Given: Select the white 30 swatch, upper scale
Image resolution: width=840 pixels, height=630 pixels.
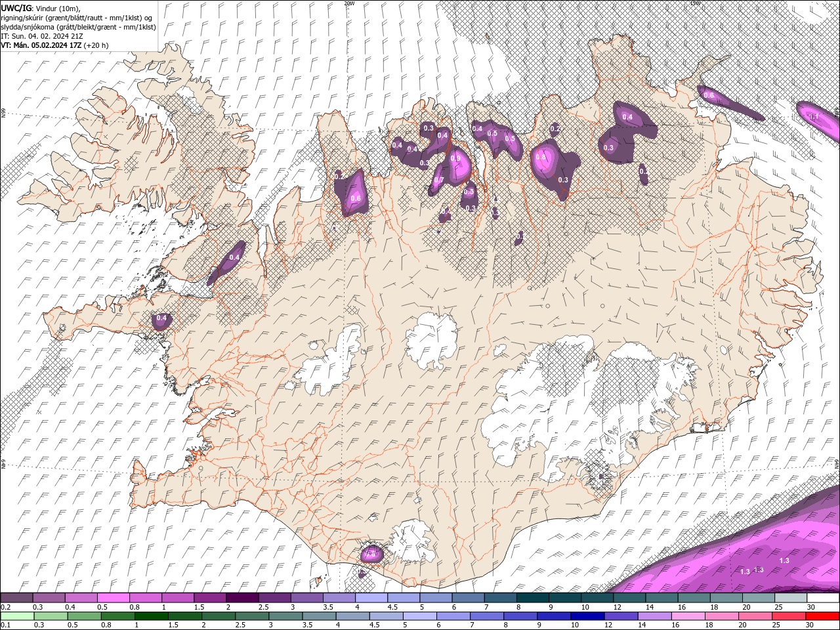Looking at the screenshot, I should (823, 598).
